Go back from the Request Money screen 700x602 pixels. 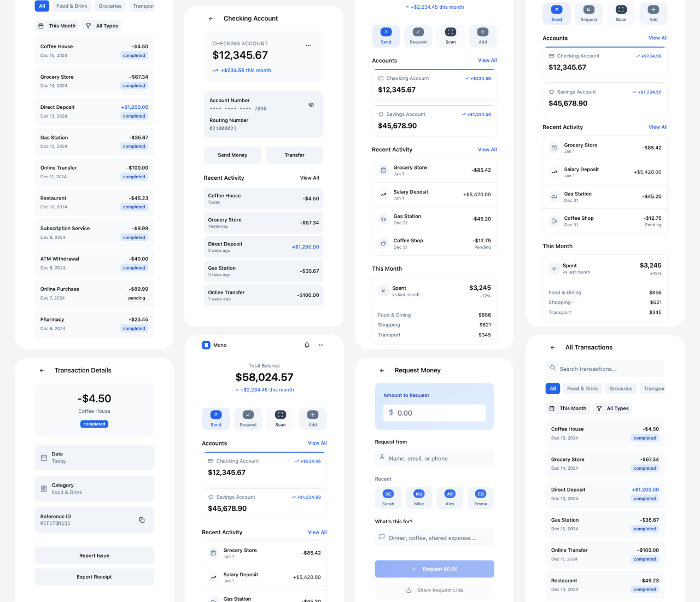tap(382, 371)
